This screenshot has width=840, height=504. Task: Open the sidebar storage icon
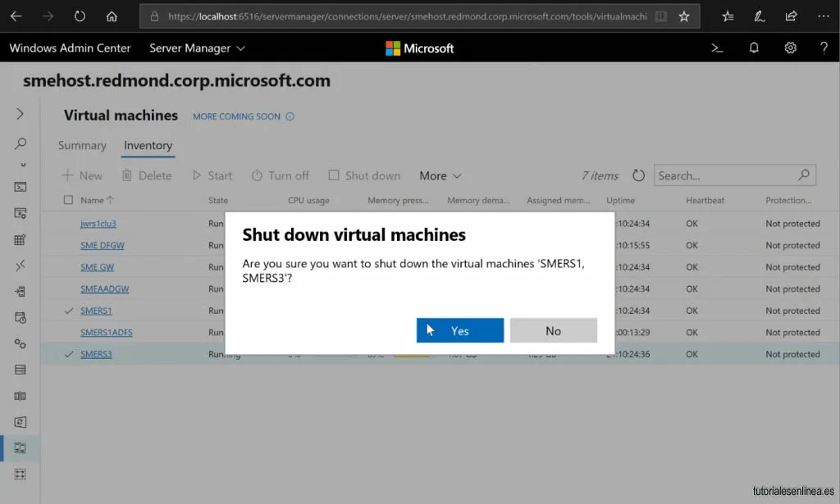coord(21,370)
